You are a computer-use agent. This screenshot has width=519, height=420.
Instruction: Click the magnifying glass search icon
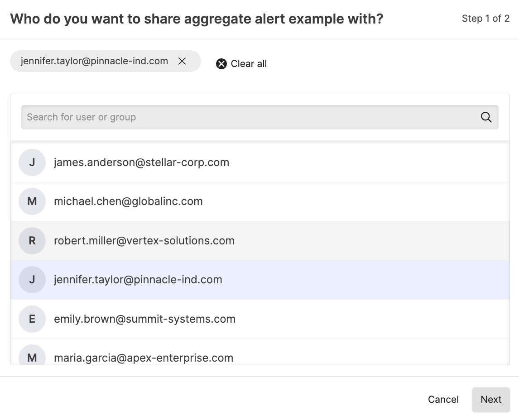[486, 117]
